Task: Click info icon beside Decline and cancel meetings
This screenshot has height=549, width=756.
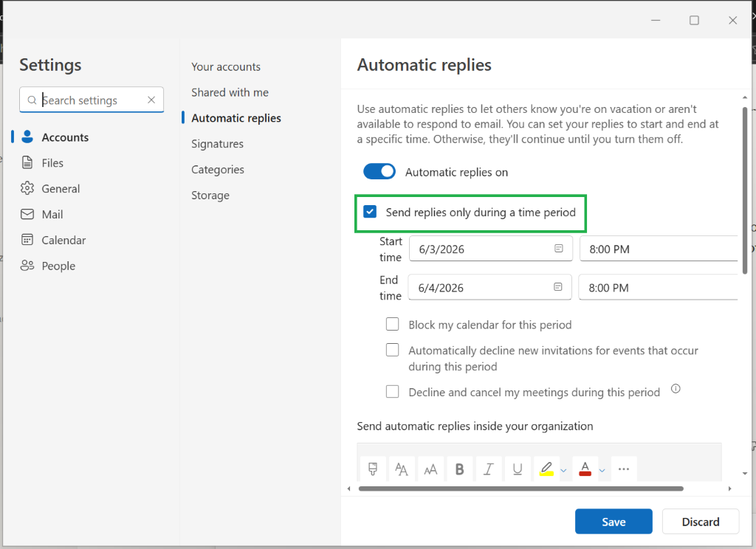Action: tap(676, 388)
